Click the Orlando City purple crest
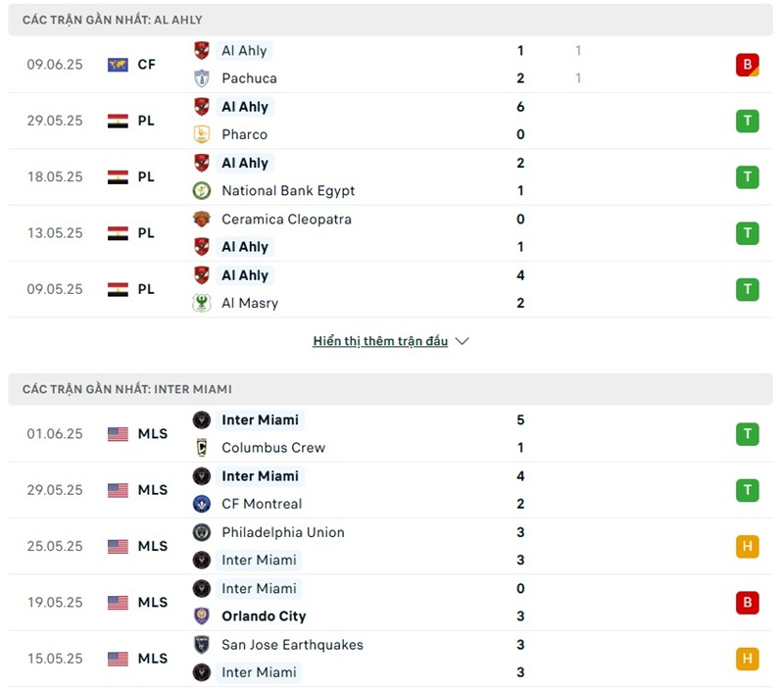Image resolution: width=784 pixels, height=689 pixels. coord(202,616)
